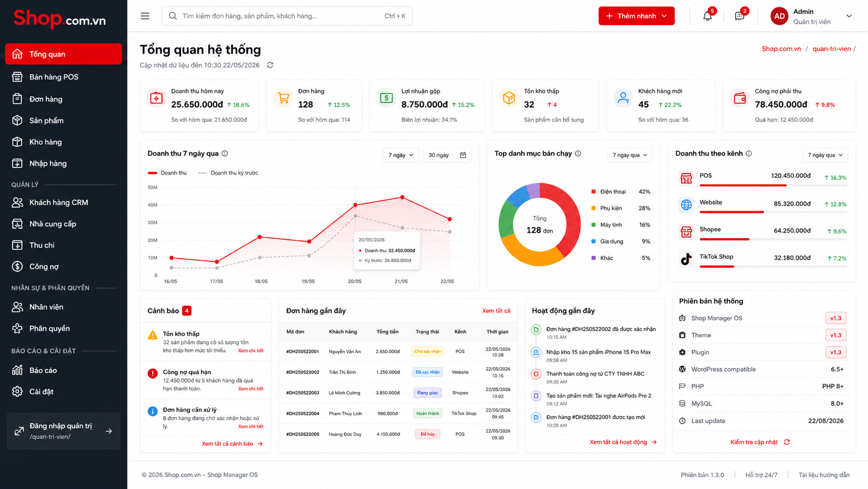Open the chat messages icon

click(740, 16)
